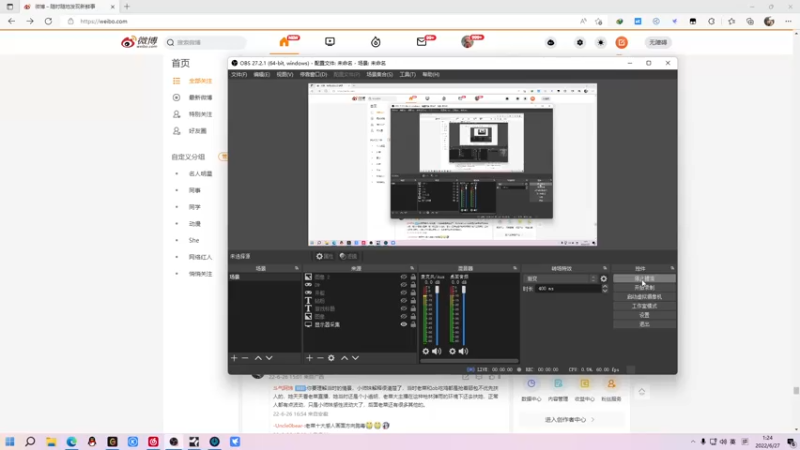Click the 工作室模式 button
The width and height of the screenshot is (800, 450).
tap(644, 306)
